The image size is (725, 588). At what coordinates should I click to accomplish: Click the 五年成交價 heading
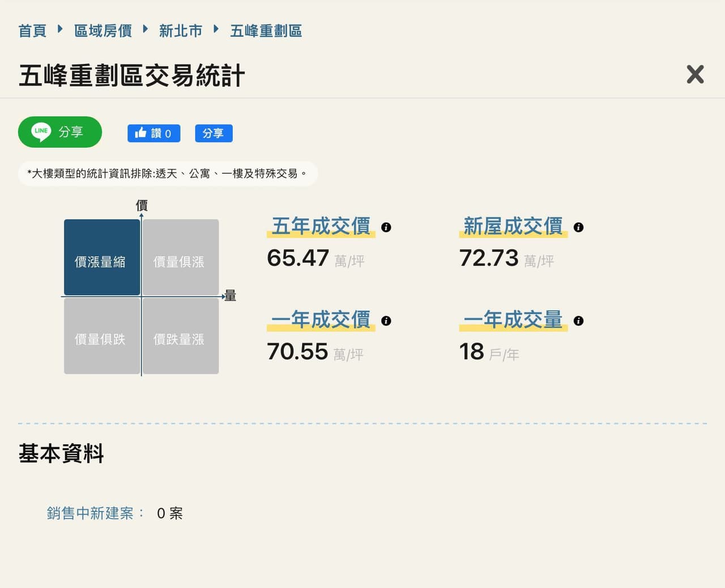pos(321,226)
